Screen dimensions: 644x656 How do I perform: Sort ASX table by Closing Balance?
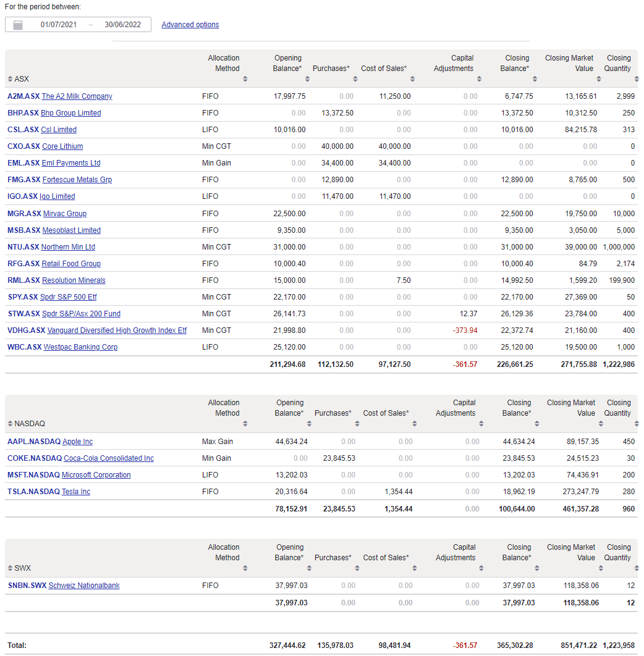[535, 79]
